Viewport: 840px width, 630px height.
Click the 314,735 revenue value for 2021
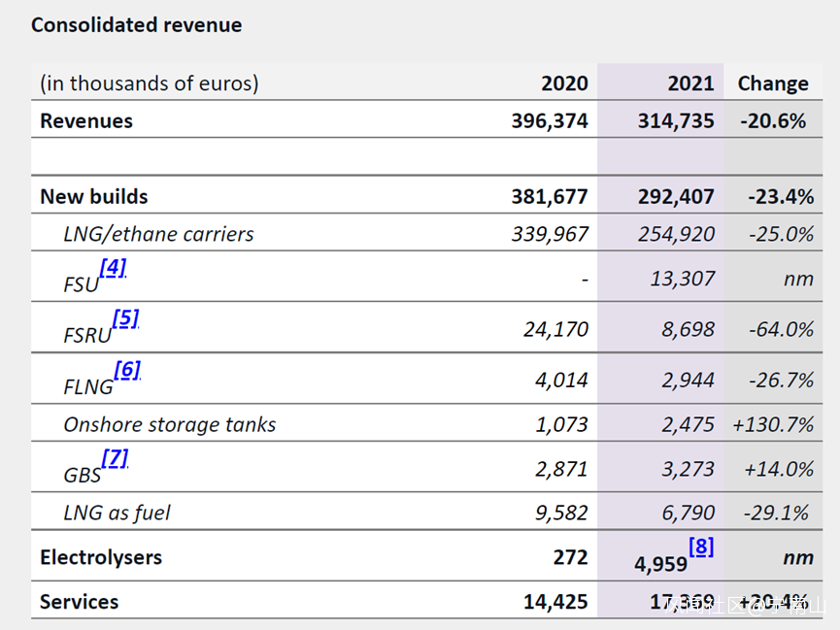pos(676,121)
